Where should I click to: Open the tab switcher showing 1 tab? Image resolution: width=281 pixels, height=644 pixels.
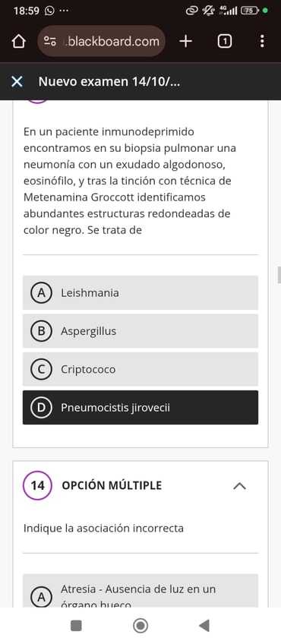[x=224, y=41]
